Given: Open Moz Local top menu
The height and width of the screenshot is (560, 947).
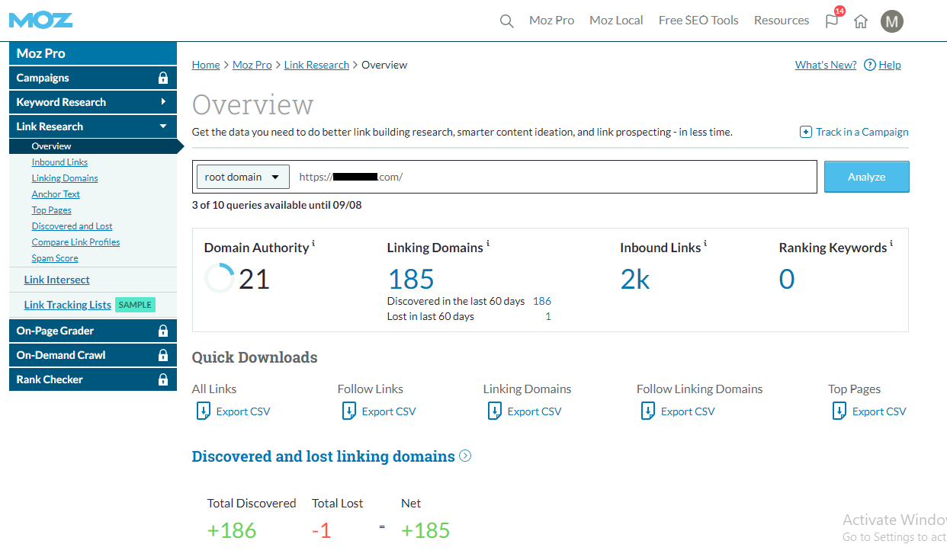Looking at the screenshot, I should (616, 21).
